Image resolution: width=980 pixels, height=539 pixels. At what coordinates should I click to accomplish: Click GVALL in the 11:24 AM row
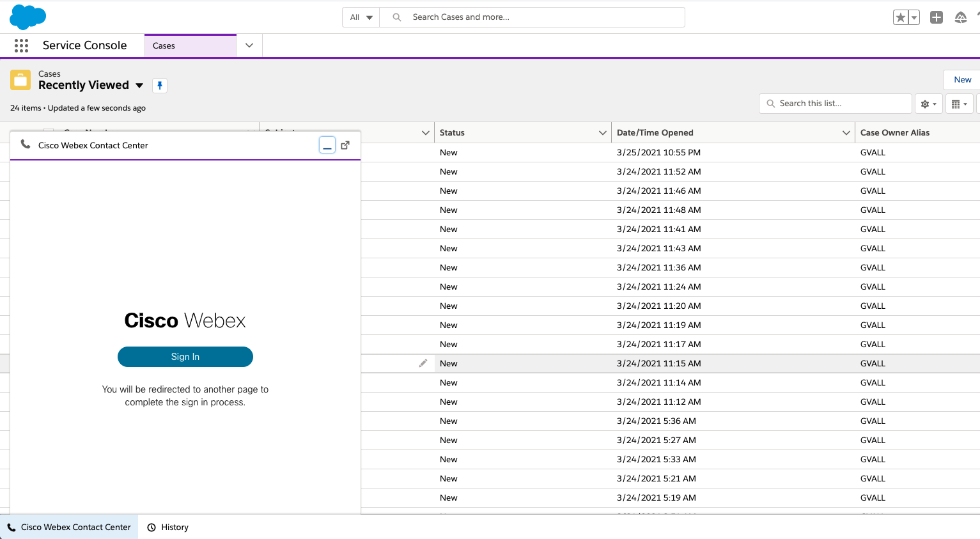[x=873, y=287]
